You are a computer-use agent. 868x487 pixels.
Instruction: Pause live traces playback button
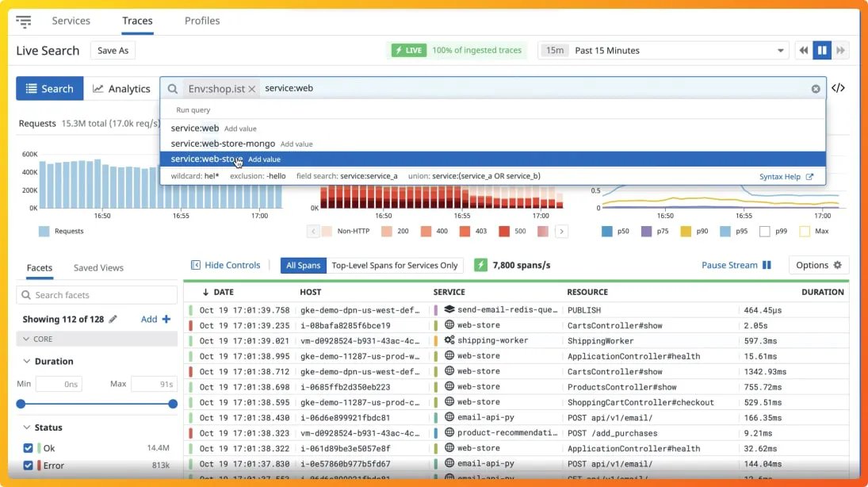coord(822,51)
